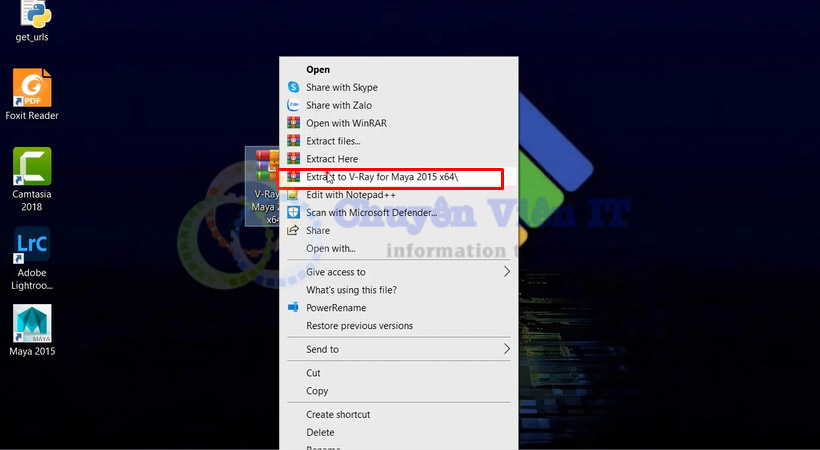The height and width of the screenshot is (450, 820).
Task: Extract to V-Ray for Maya 2015 x64 folder
Action: point(381,177)
